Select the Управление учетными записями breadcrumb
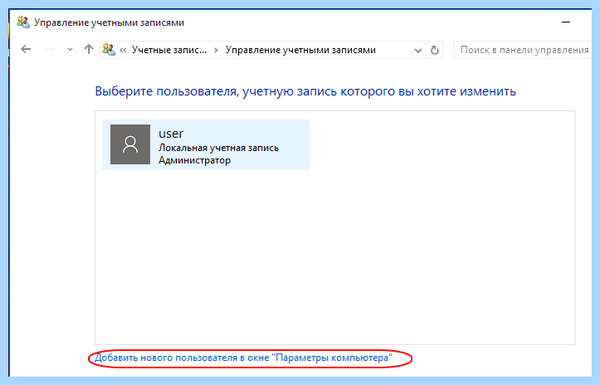The image size is (600, 385). coord(300,50)
